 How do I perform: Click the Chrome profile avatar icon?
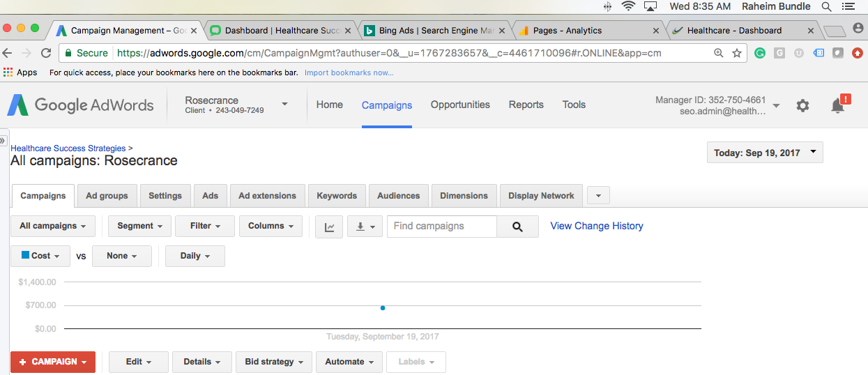[858, 29]
